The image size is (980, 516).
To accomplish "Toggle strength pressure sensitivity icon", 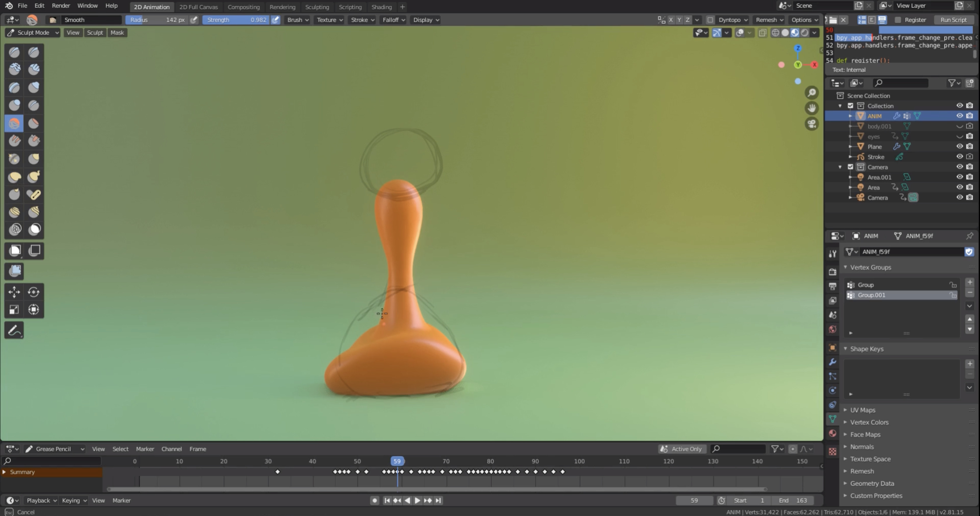I will (275, 20).
